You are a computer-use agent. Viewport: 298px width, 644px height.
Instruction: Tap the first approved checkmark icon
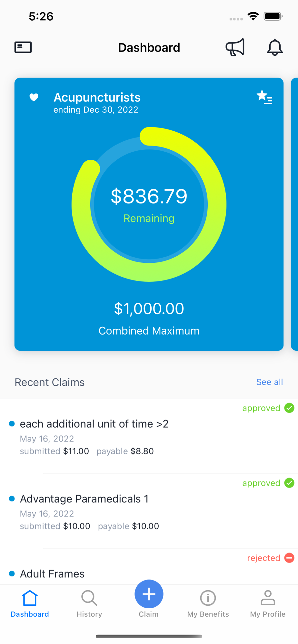point(289,408)
